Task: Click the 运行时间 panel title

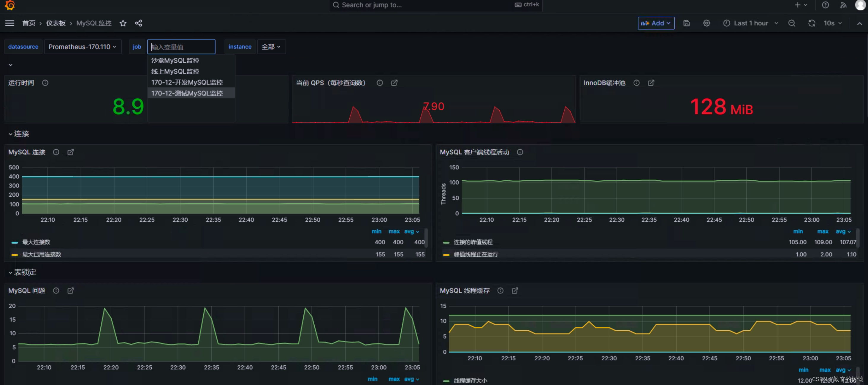Action: click(x=21, y=83)
